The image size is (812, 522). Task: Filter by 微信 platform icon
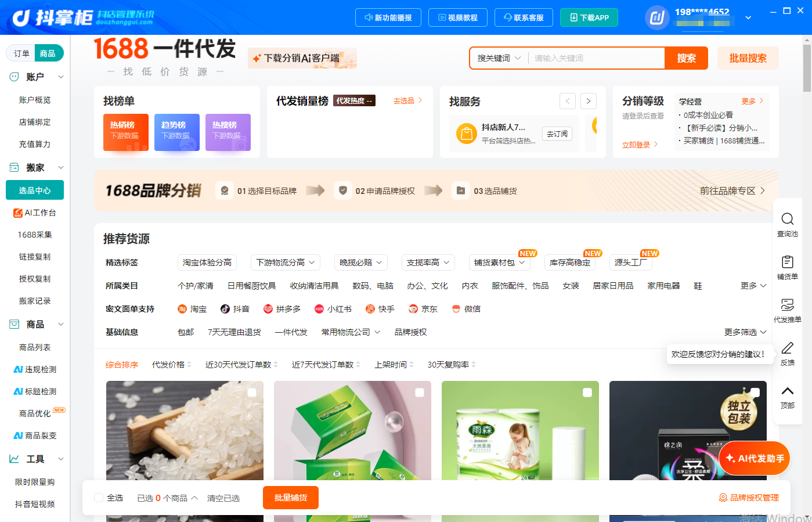(456, 309)
